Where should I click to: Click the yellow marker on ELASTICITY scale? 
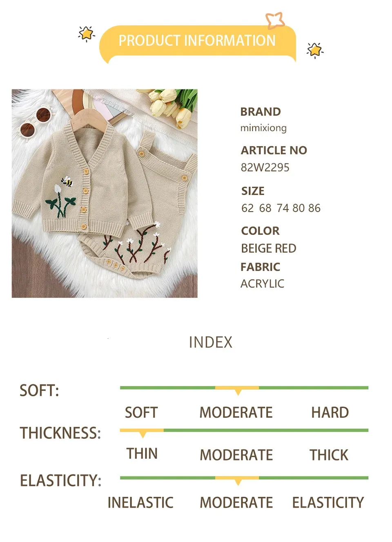[237, 479]
